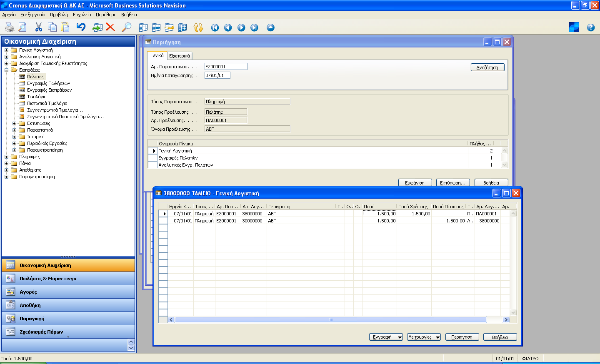Click the red Delete X icon
The height and width of the screenshot is (364, 600).
(x=110, y=27)
